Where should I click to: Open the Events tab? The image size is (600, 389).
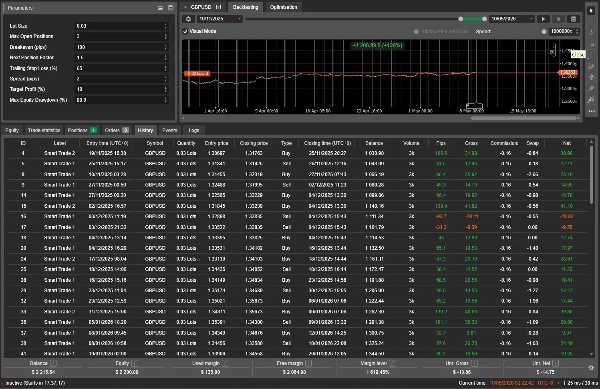tap(170, 130)
